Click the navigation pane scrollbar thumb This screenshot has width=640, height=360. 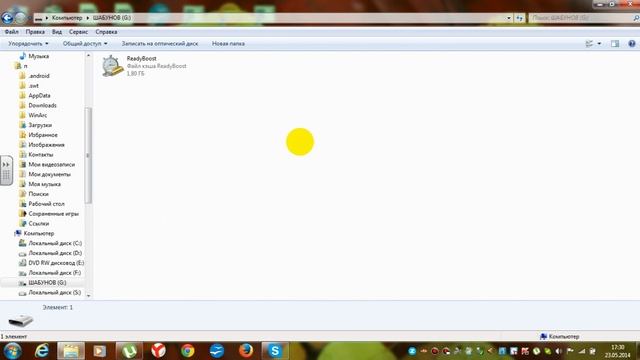click(88, 155)
